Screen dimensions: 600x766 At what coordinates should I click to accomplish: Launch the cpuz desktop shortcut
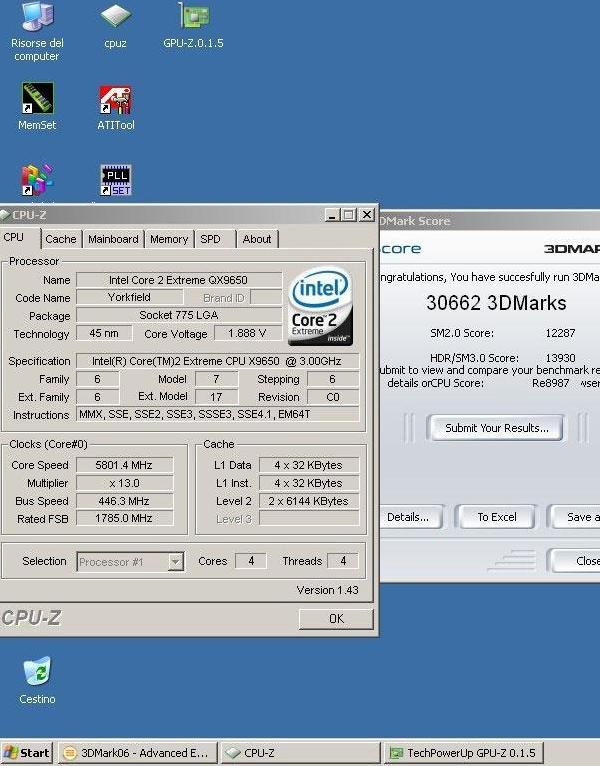115,24
